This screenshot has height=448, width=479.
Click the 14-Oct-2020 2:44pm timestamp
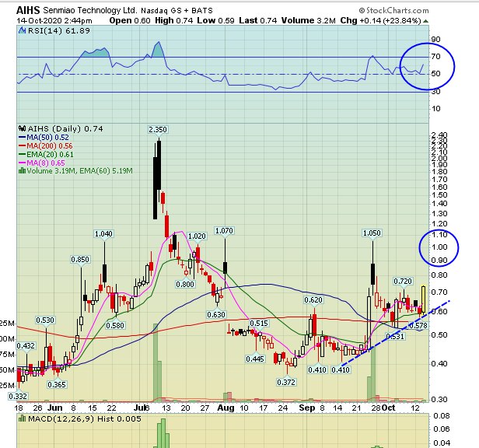click(54, 21)
